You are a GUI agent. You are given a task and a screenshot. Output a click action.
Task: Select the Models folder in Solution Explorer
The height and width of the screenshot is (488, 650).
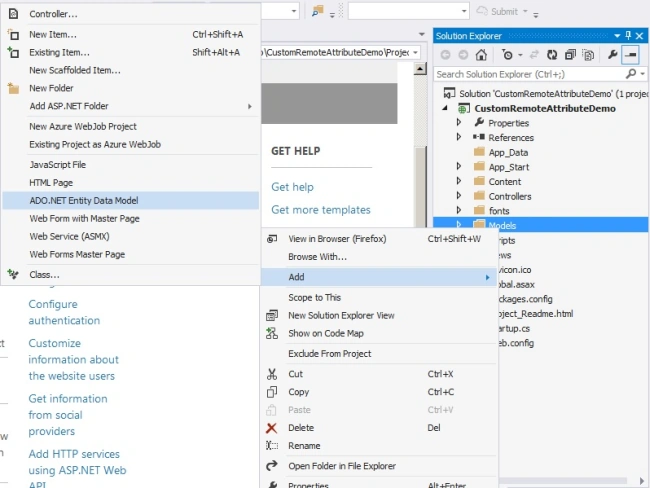[x=541, y=225]
